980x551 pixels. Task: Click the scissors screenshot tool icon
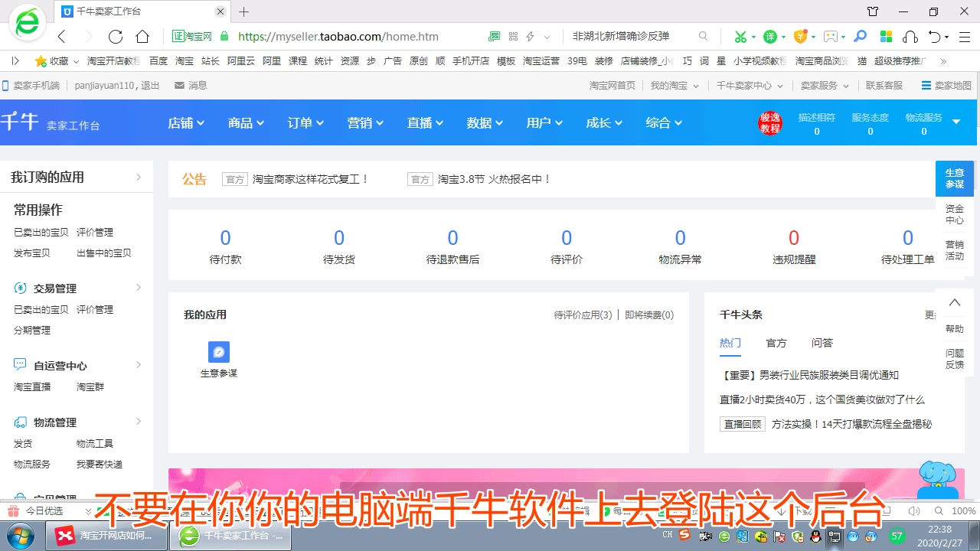tap(740, 37)
